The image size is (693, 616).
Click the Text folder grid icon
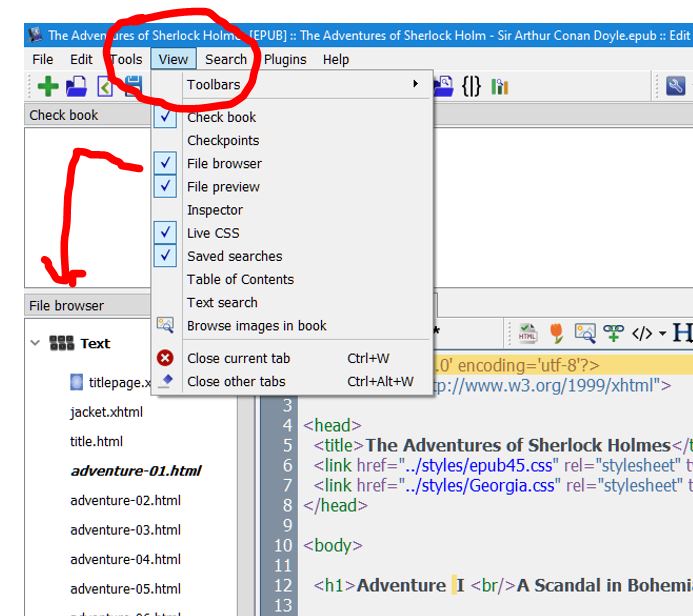point(61,343)
